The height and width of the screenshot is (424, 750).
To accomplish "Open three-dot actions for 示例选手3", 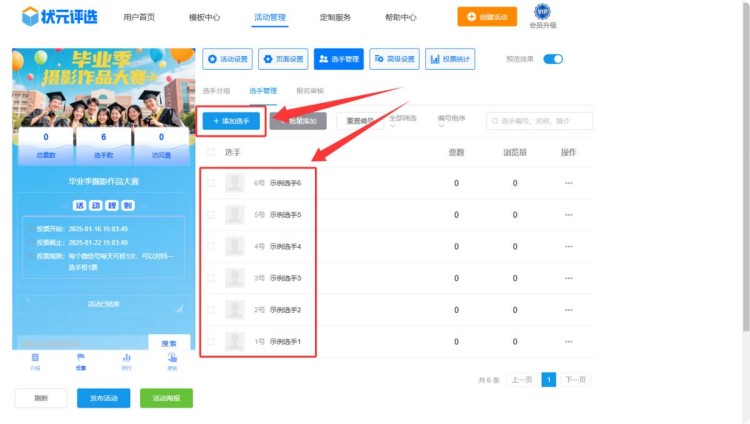I will [569, 278].
